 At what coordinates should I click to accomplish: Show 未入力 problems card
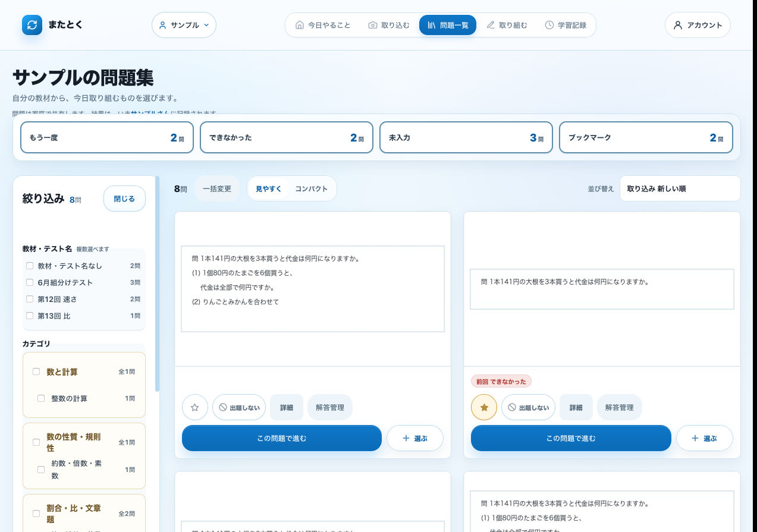coord(466,137)
